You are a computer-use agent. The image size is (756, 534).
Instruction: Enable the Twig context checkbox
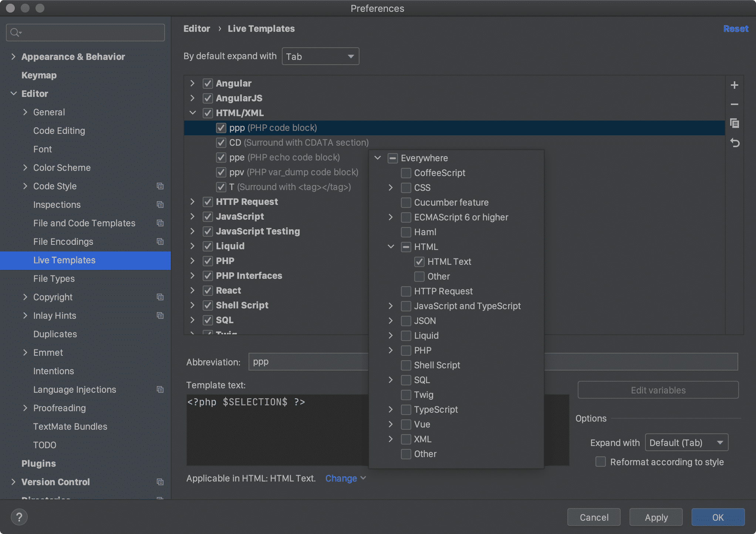pyautogui.click(x=406, y=395)
